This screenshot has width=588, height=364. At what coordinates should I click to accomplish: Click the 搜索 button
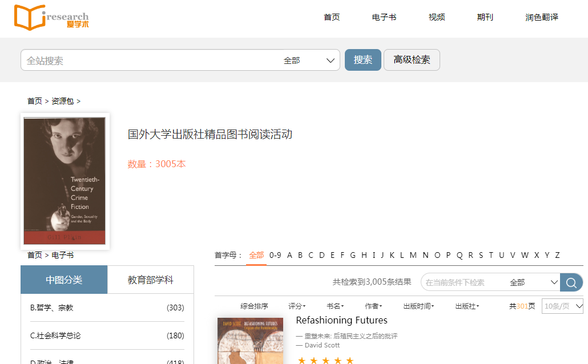coord(363,60)
